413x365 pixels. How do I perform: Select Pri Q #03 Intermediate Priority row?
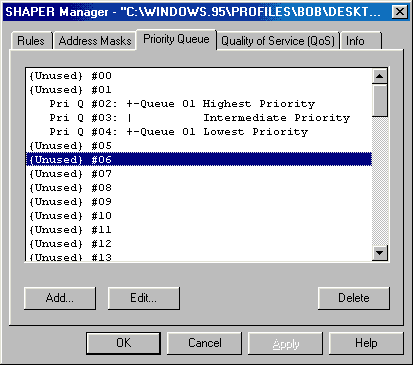click(x=199, y=118)
